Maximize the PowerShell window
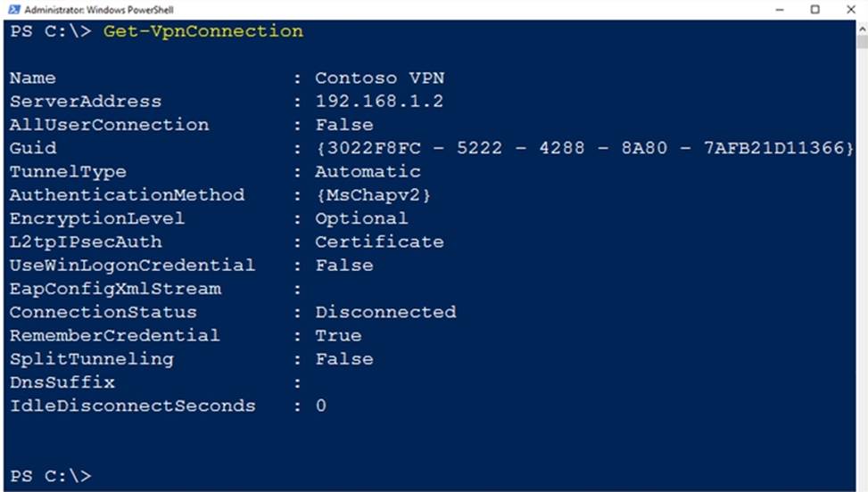The height and width of the screenshot is (492, 868). (x=814, y=9)
